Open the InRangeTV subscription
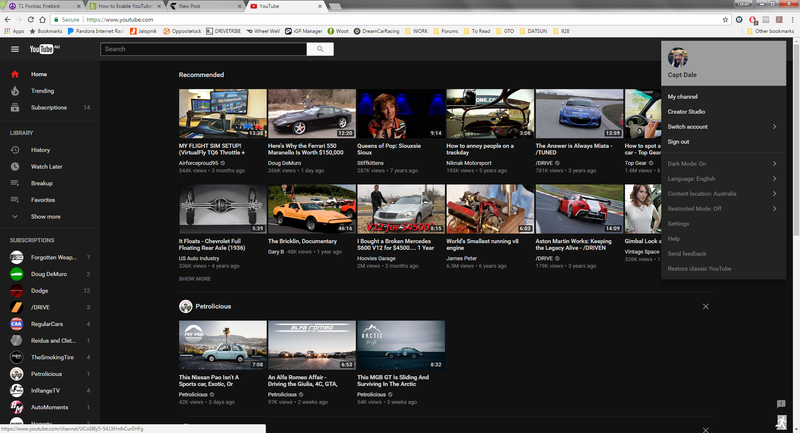 pos(49,391)
